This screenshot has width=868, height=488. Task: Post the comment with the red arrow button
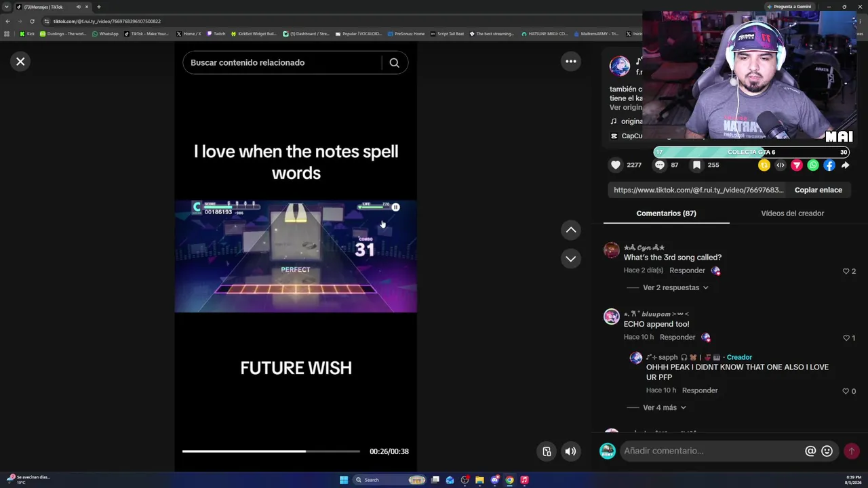851,451
